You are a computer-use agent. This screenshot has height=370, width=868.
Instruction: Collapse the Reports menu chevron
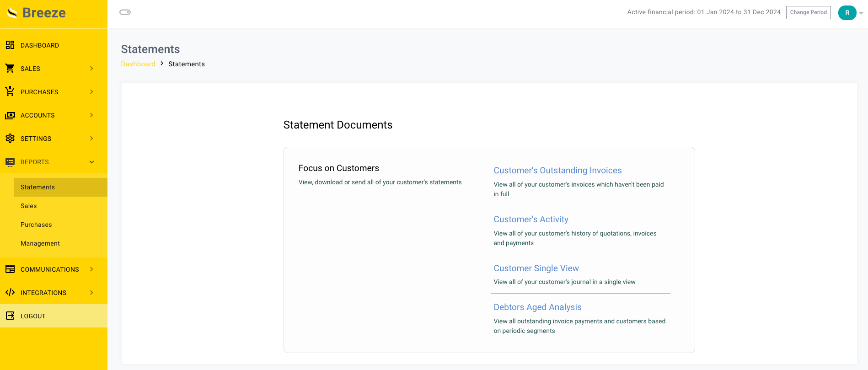pos(91,162)
